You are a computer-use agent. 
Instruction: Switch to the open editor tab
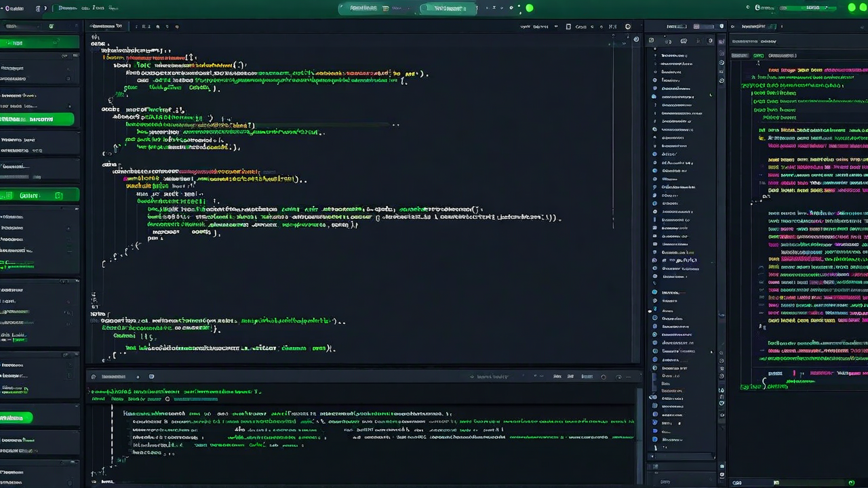pos(106,26)
